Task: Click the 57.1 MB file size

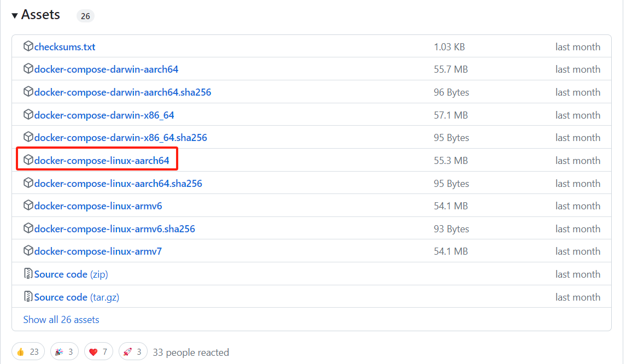Action: 451,115
